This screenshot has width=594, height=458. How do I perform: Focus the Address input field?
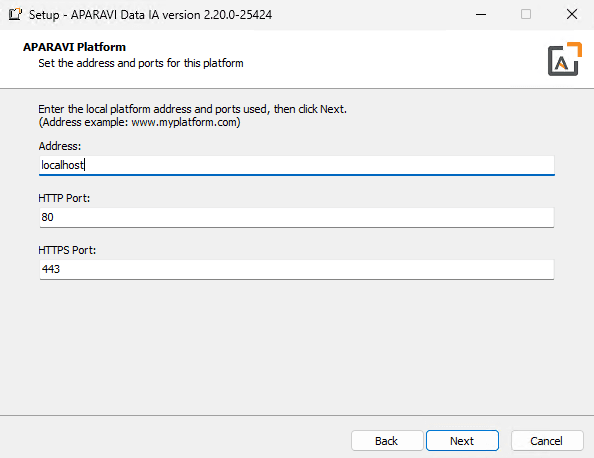coord(297,165)
